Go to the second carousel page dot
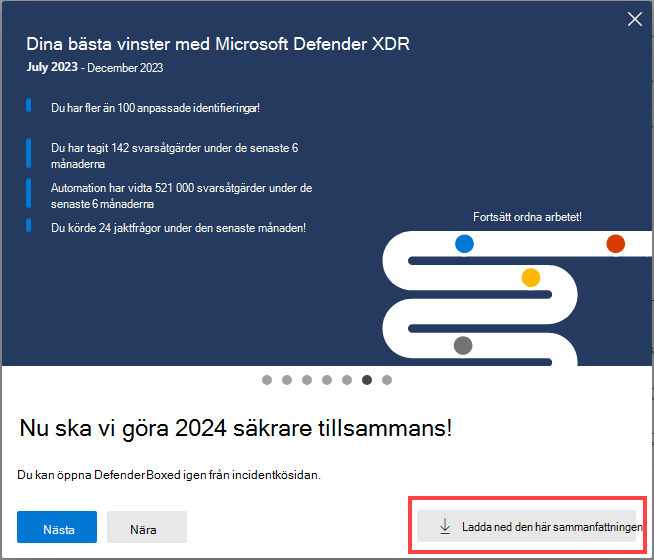This screenshot has width=654, height=560. (287, 380)
